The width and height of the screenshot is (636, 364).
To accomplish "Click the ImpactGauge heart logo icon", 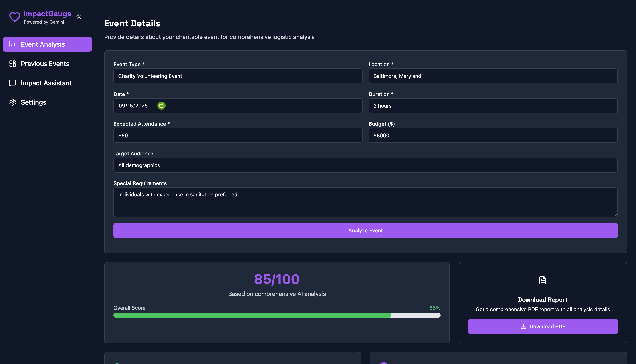I will pos(15,17).
